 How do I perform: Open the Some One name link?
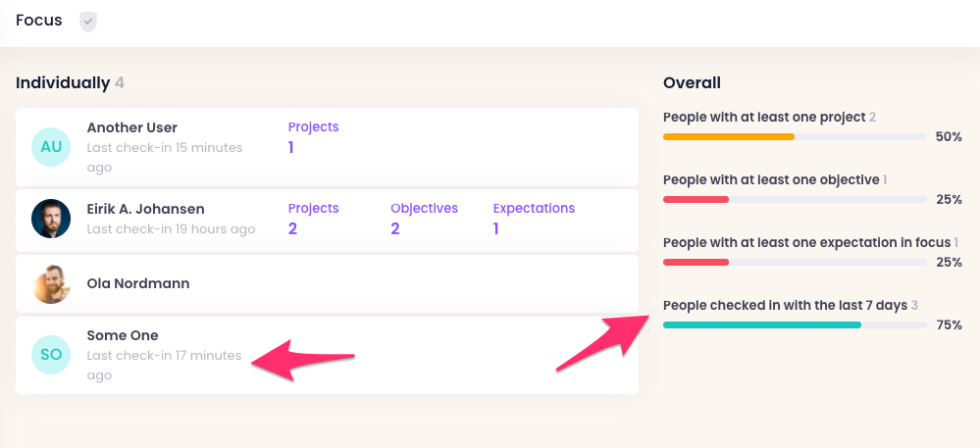tap(123, 335)
